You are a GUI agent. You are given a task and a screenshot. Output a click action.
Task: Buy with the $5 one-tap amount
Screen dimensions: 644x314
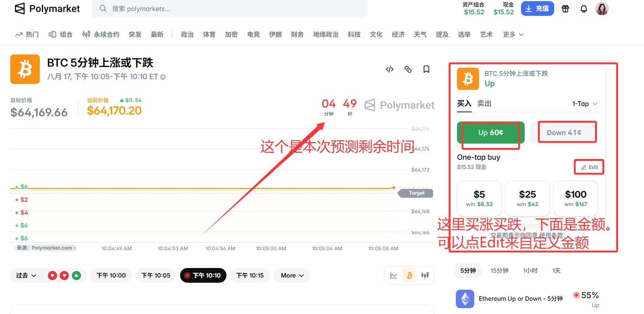479,198
